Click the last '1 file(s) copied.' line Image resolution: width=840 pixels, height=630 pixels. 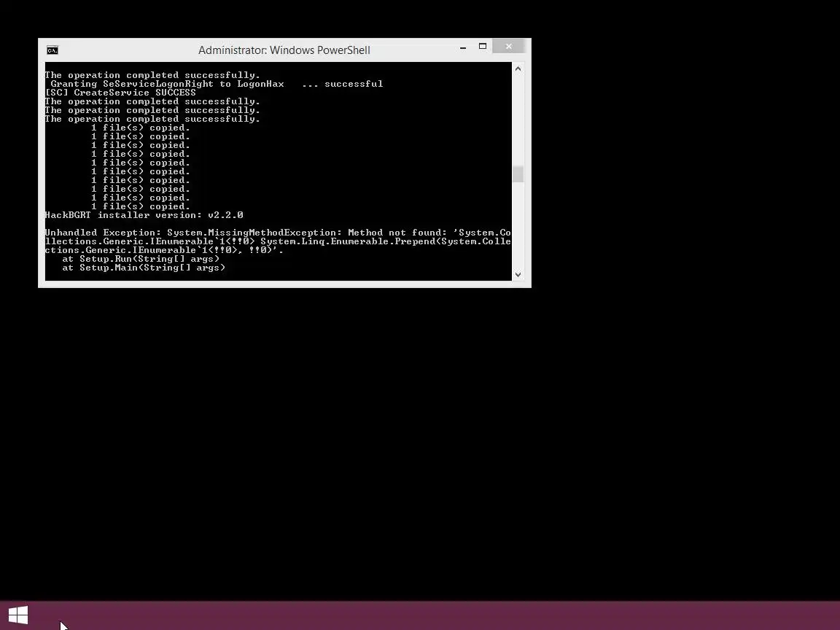click(x=140, y=206)
